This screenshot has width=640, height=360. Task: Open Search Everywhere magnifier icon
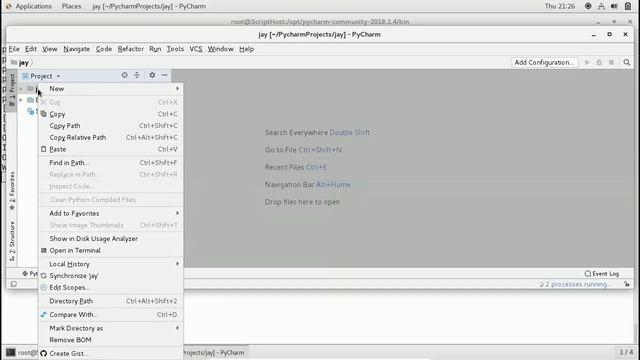pos(627,62)
